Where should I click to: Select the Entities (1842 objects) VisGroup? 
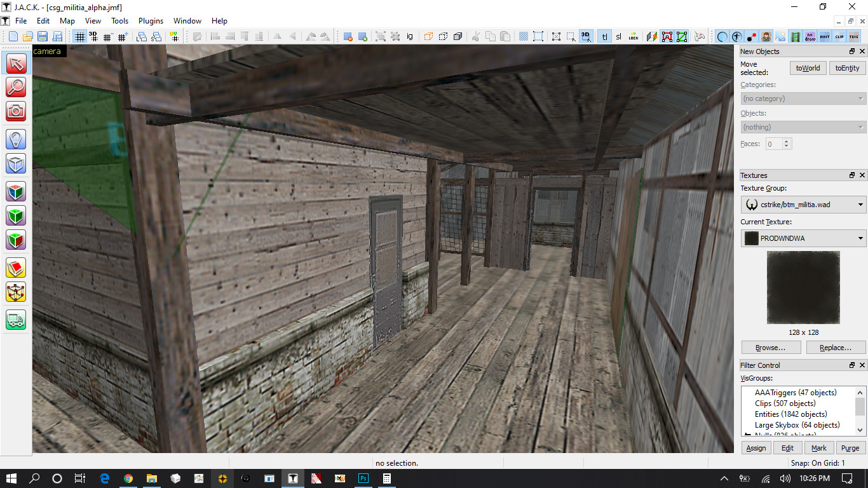[791, 414]
